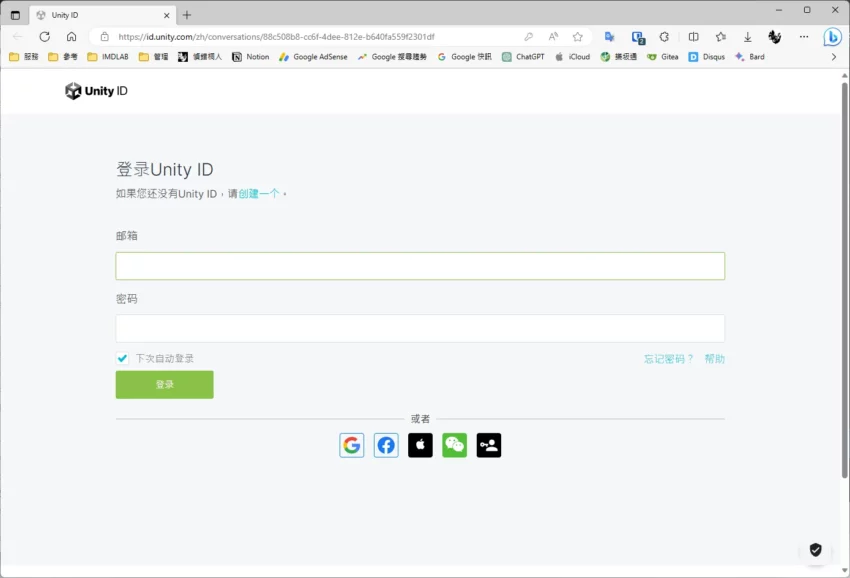This screenshot has width=850, height=578.
Task: Open the browser settings ellipsis menu
Action: tap(803, 37)
